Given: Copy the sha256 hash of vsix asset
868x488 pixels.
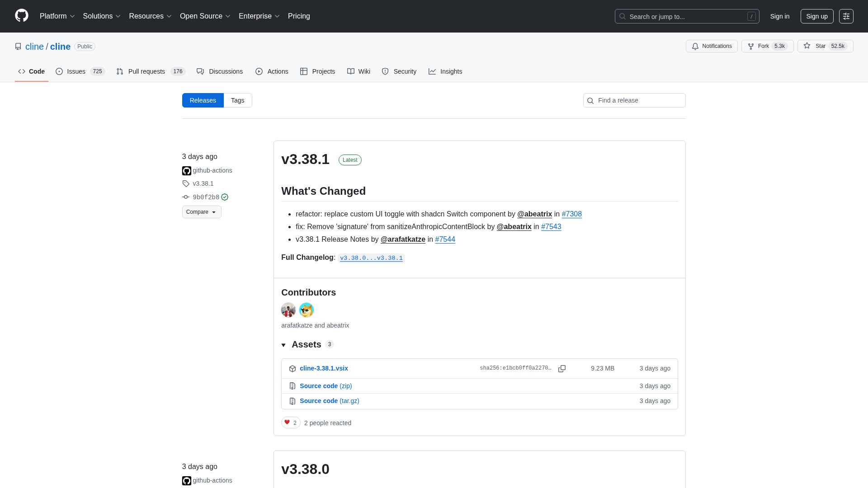Looking at the screenshot, I should (561, 369).
